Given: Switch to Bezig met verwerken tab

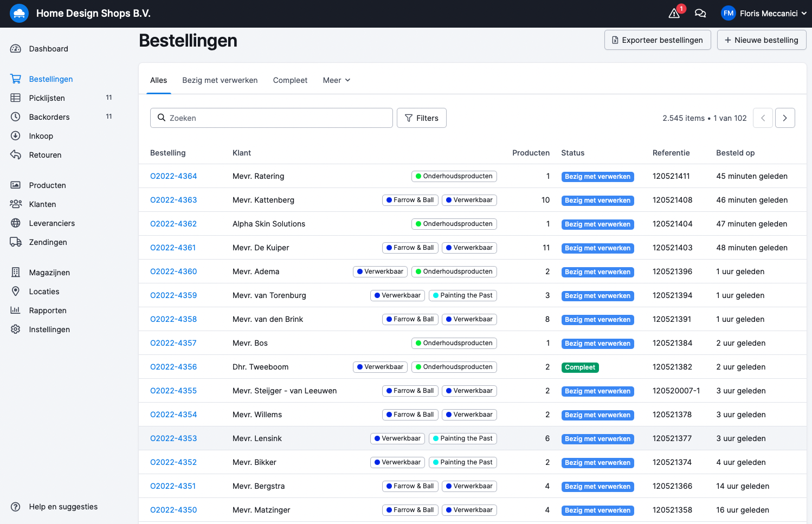Looking at the screenshot, I should [x=220, y=80].
